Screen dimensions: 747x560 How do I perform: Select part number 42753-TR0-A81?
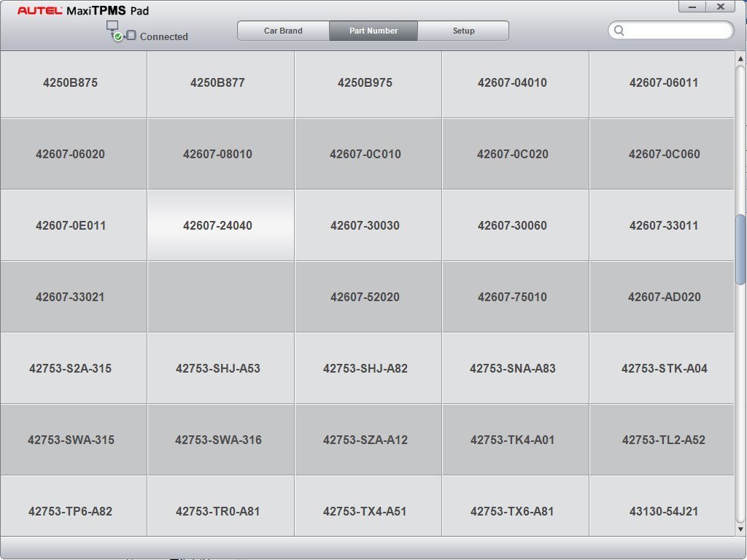pyautogui.click(x=217, y=512)
